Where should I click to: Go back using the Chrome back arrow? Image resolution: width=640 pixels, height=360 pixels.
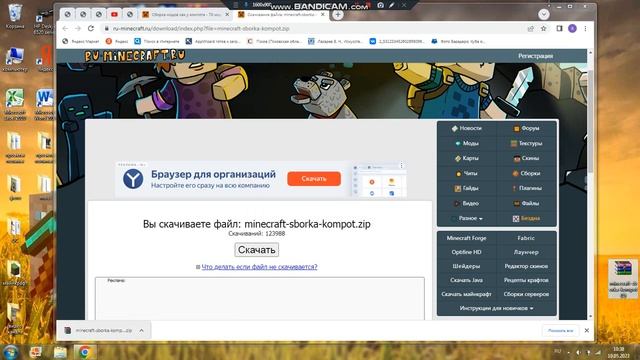click(65, 29)
